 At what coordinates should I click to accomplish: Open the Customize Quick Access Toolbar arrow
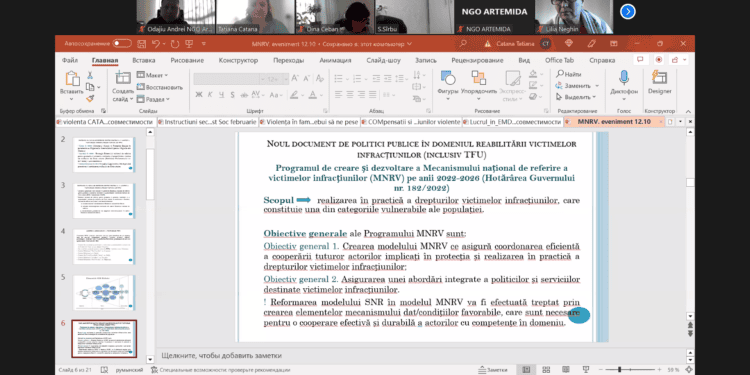tap(204, 44)
